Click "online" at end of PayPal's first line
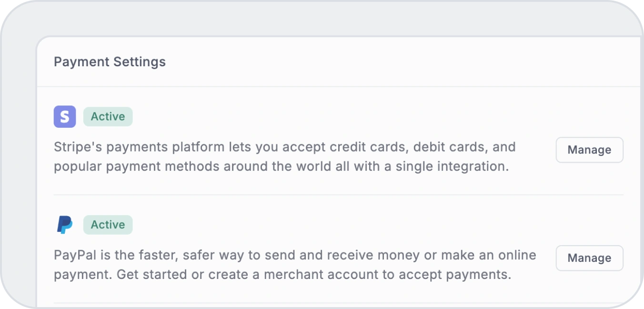The height and width of the screenshot is (309, 644). [x=515, y=255]
